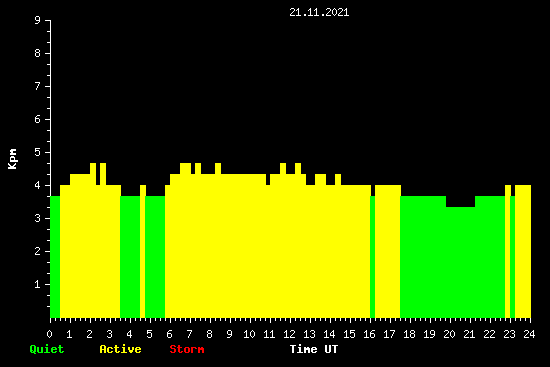Click the yellow block between hours 16 and 17
Viewport: 550px width, 367px height.
point(388,251)
